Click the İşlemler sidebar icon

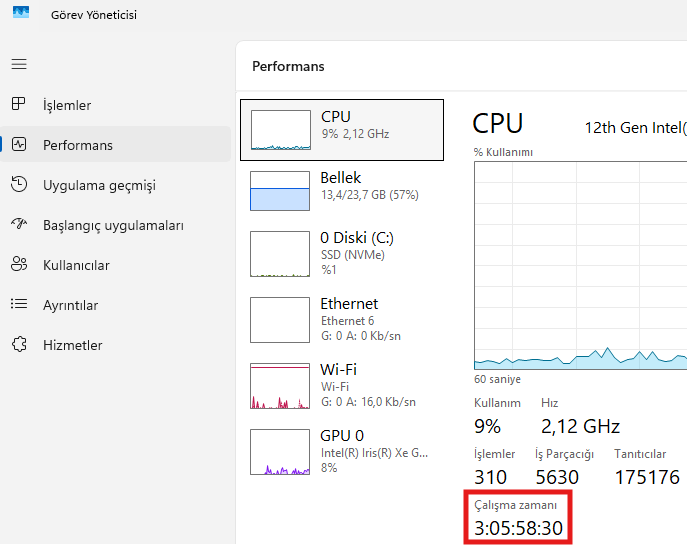coord(18,104)
